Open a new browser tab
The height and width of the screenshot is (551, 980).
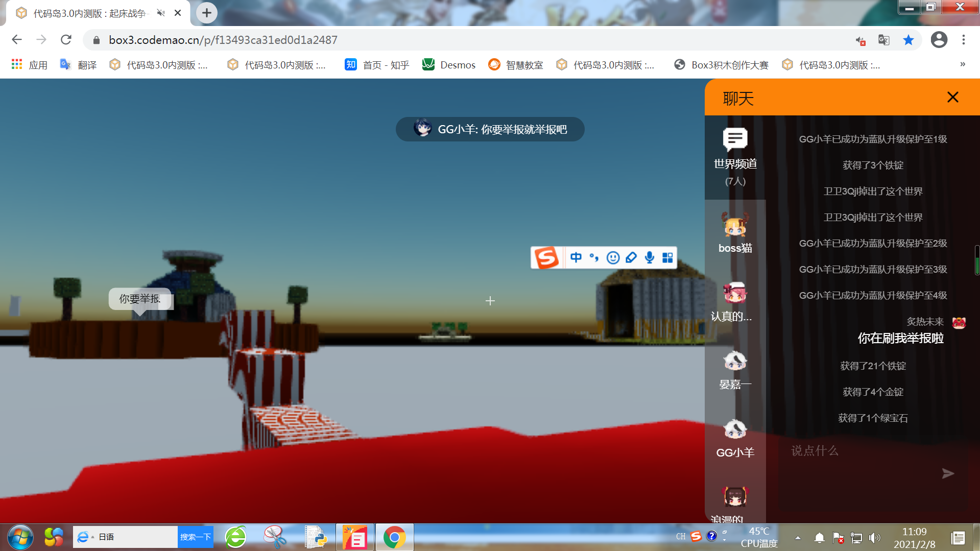[206, 13]
